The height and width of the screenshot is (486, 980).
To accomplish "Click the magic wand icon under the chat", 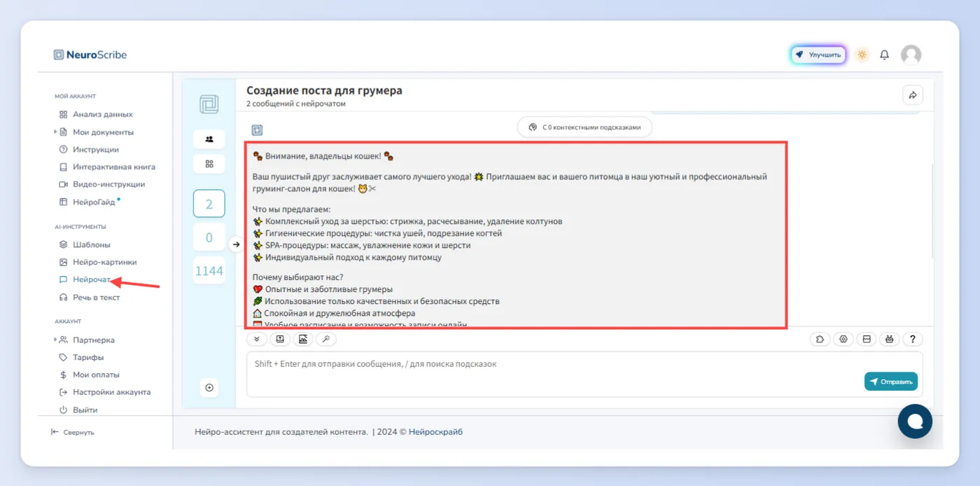I will click(326, 339).
